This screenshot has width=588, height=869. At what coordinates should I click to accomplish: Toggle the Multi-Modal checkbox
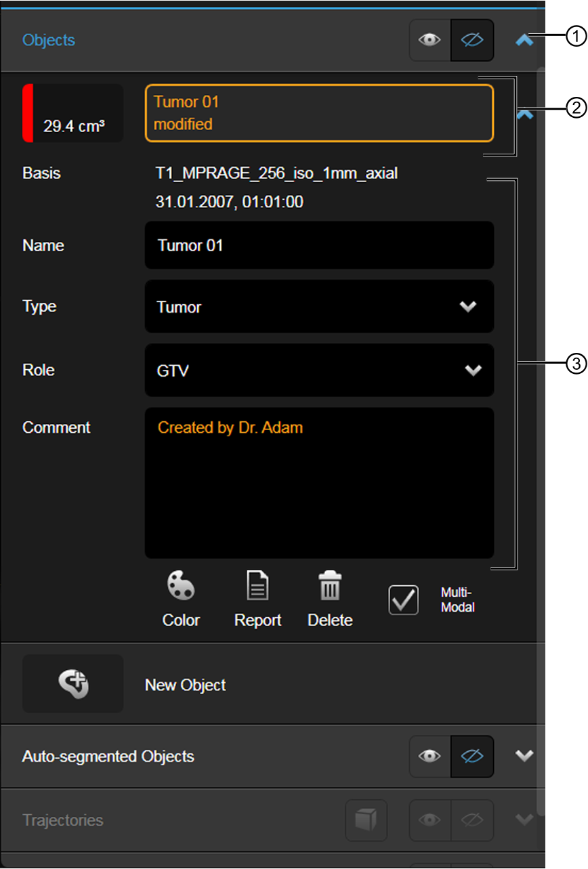[x=404, y=600]
